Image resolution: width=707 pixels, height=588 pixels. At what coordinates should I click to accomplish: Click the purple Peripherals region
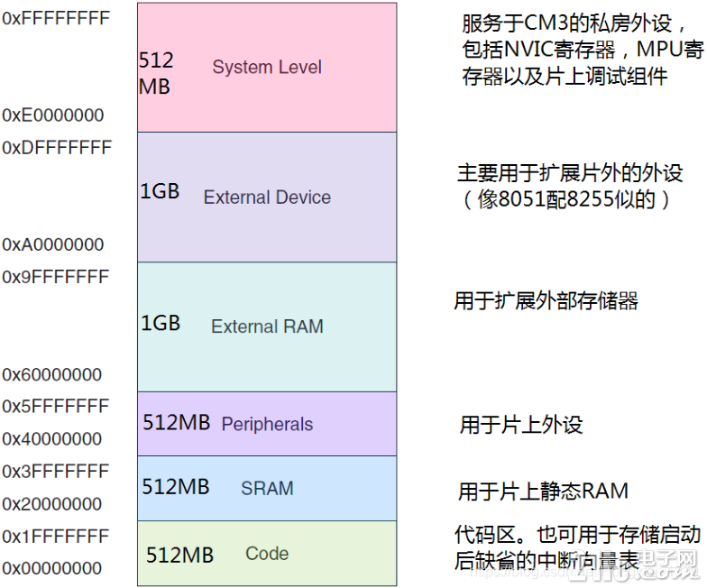point(267,424)
